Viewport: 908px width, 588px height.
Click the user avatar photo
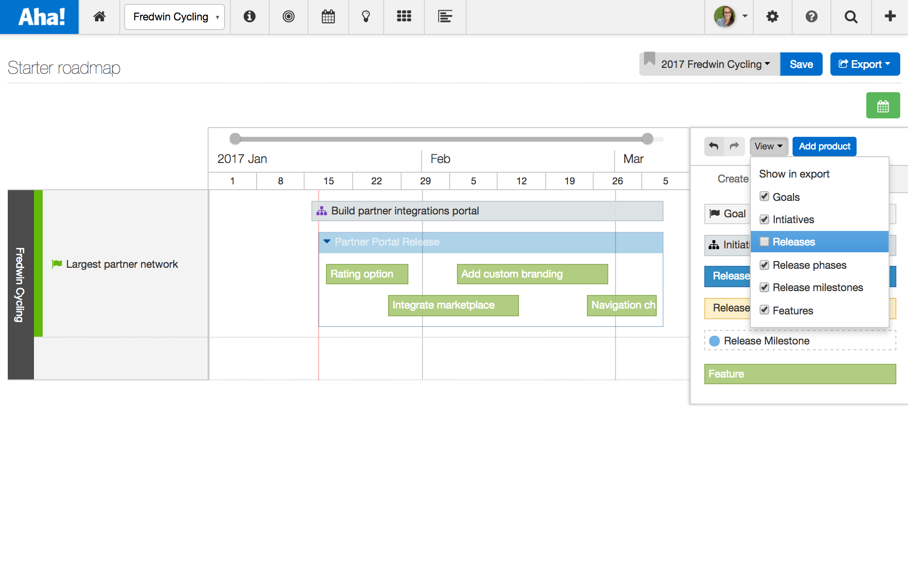[x=725, y=16]
